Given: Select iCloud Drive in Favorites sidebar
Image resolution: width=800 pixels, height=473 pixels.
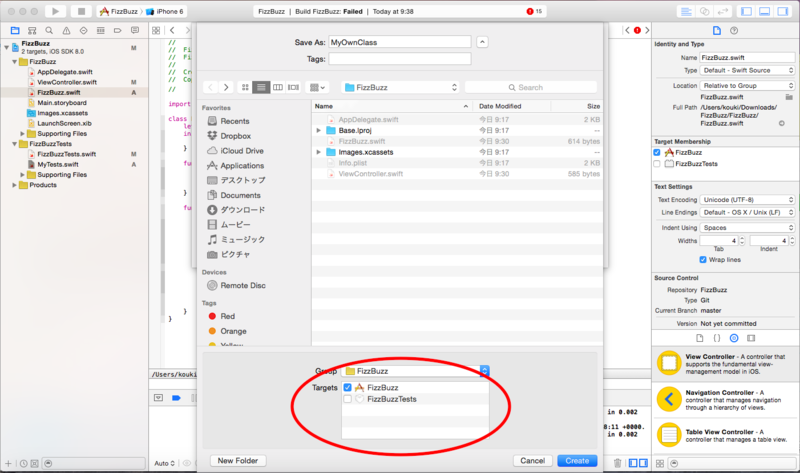Looking at the screenshot, I should pos(242,151).
